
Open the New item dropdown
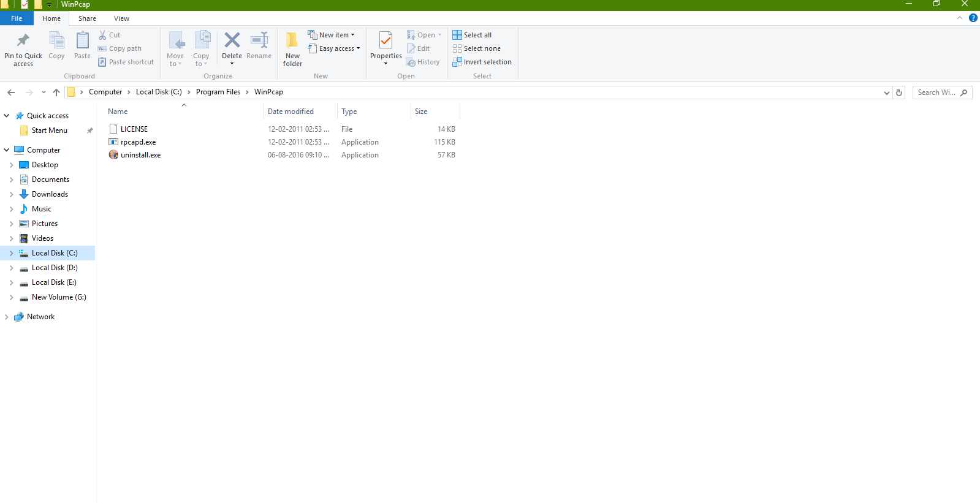click(331, 35)
